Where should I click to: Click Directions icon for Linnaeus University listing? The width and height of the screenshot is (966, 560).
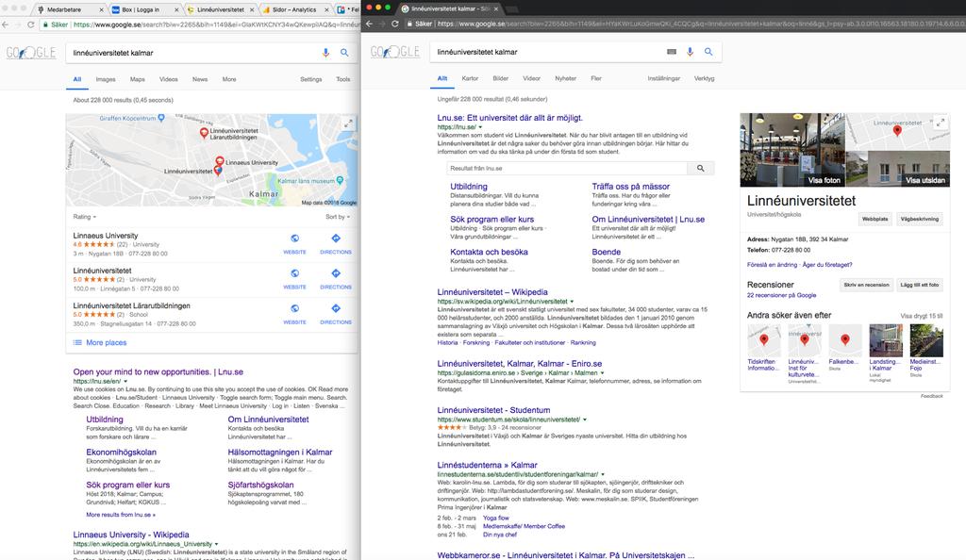pyautogui.click(x=336, y=239)
